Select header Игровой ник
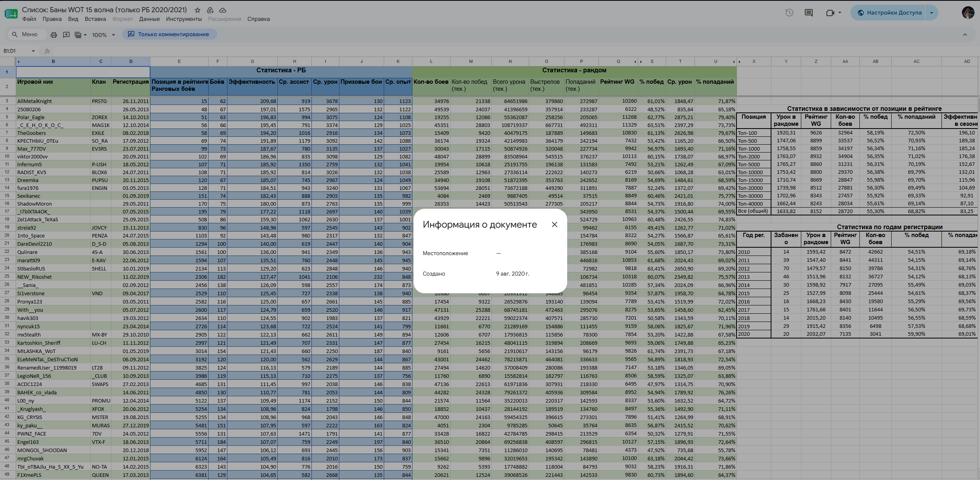Screen dimensions: 980x480 (x=53, y=86)
